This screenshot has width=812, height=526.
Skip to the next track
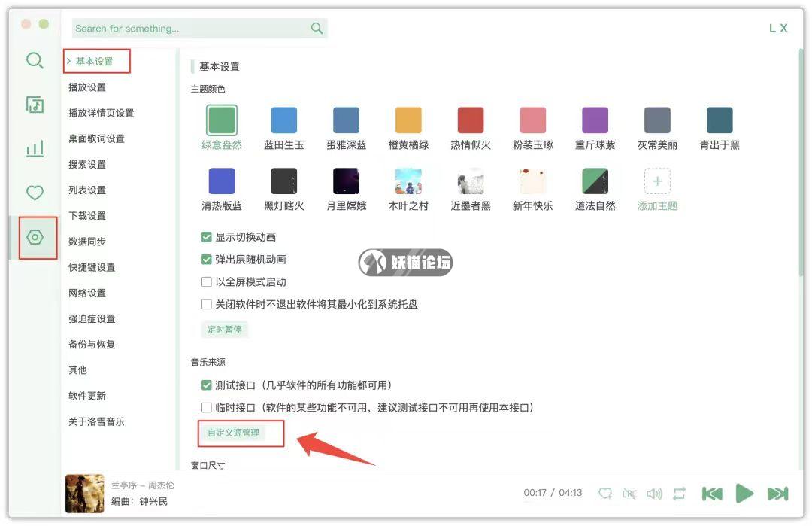click(x=778, y=494)
